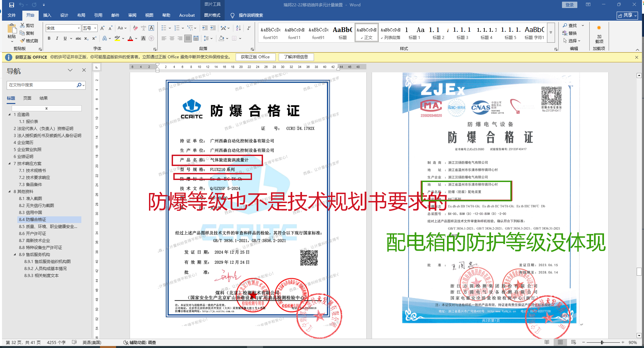Click the tab selector at ruler corner
The height and width of the screenshot is (348, 644).
pos(97,67)
